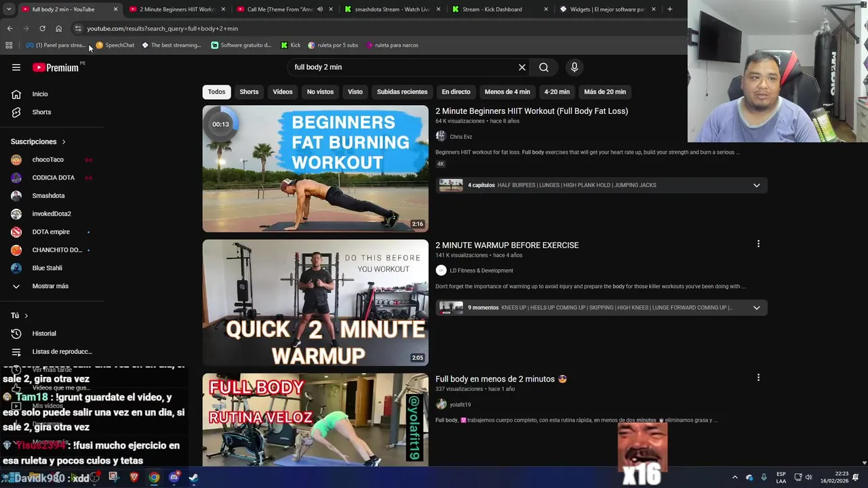The image size is (868, 488).
Task: Open Full body en menos de 2 minutos title
Action: [x=500, y=379]
